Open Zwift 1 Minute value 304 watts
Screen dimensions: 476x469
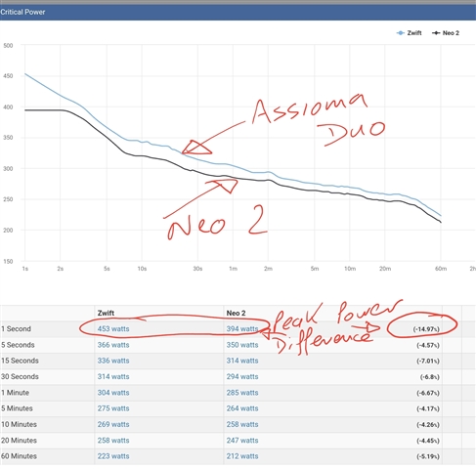point(113,393)
